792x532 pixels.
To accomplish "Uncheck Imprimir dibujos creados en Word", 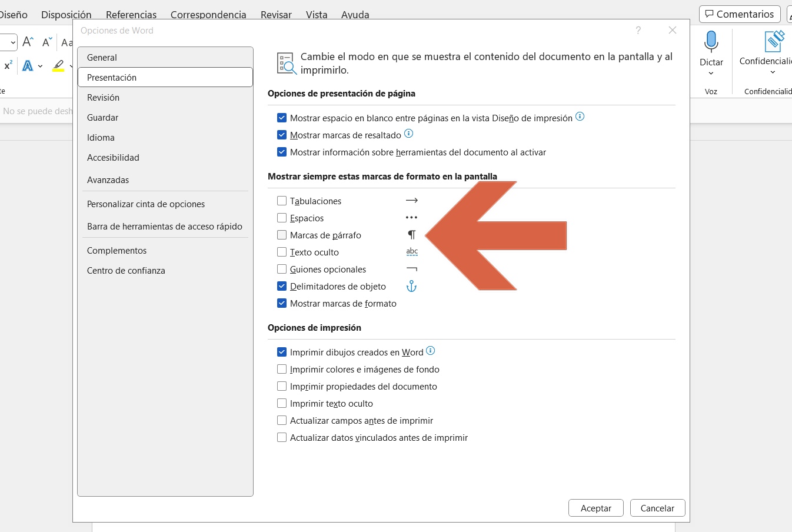I will (x=282, y=352).
